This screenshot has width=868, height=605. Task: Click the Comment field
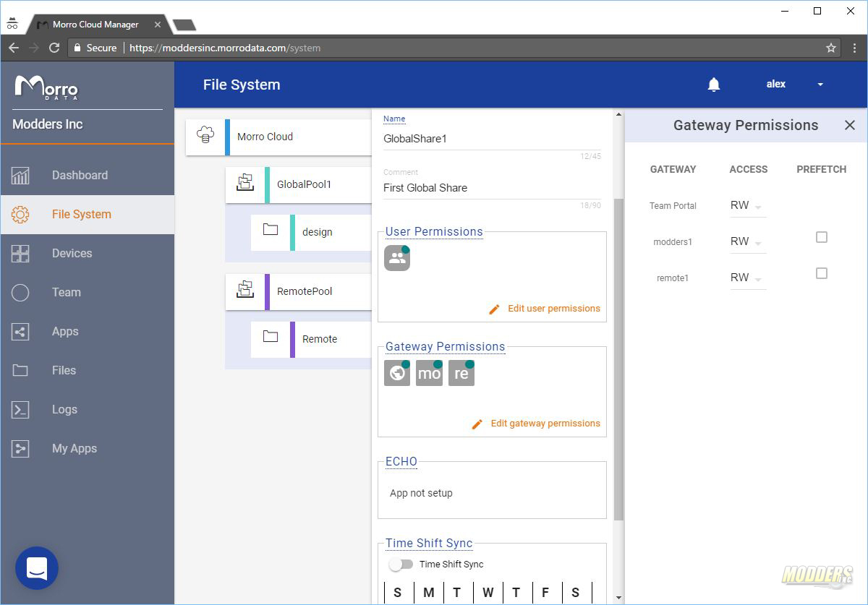(492, 188)
